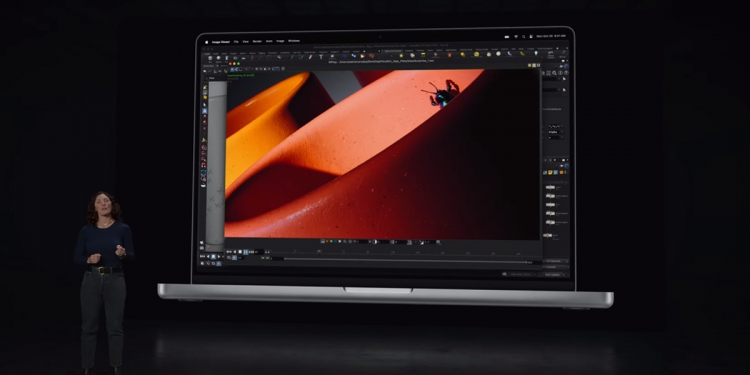Open the View menu

click(245, 42)
